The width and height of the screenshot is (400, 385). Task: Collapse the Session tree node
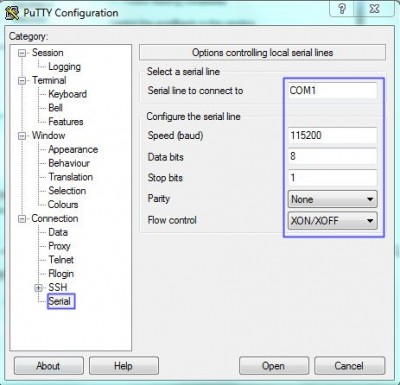click(22, 53)
